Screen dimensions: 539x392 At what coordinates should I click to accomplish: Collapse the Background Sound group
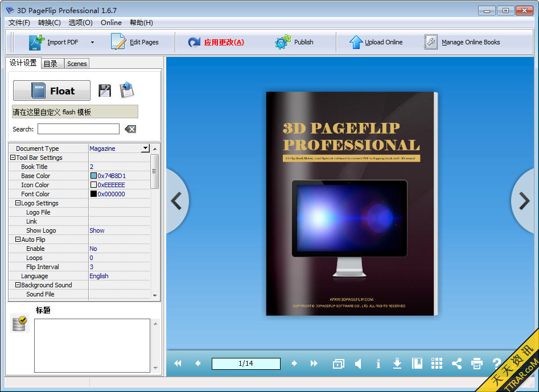click(x=18, y=285)
